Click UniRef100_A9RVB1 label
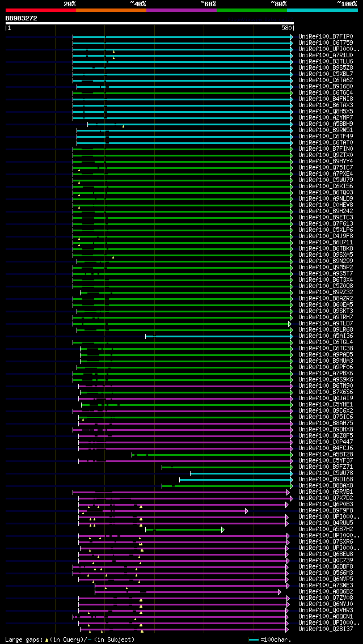Screen dimensions: 363x644 point(326,492)
